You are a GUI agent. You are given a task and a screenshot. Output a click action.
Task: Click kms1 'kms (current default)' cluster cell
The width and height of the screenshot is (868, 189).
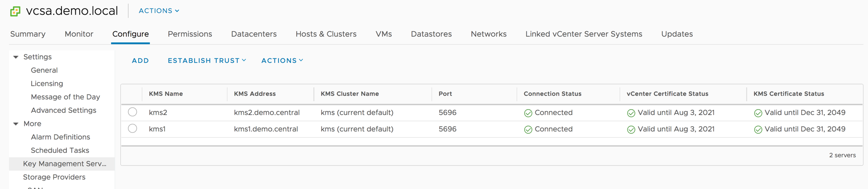[x=357, y=129]
